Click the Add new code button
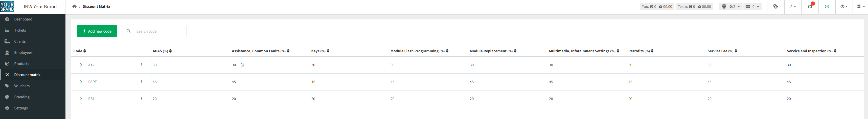This screenshot has width=868, height=119. click(97, 31)
